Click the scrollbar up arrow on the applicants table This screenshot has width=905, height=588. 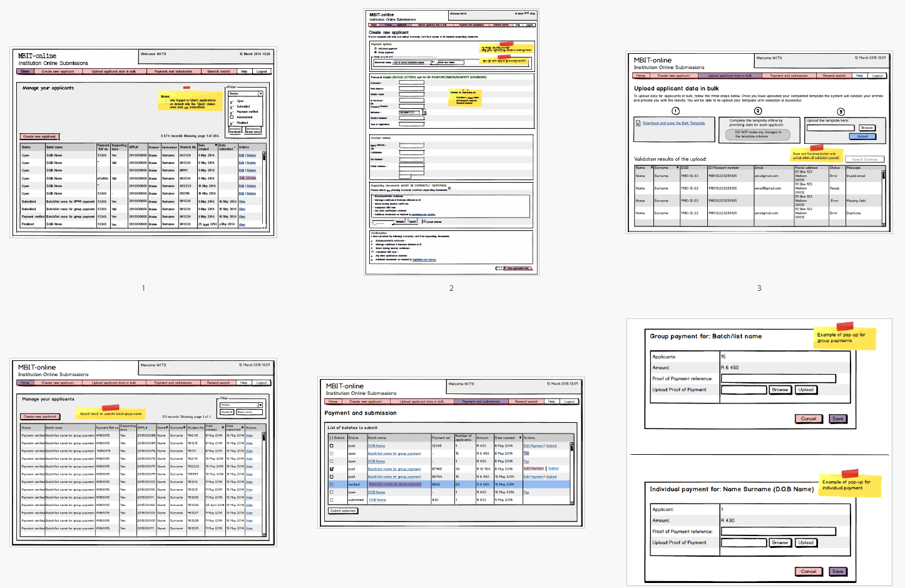tap(264, 153)
